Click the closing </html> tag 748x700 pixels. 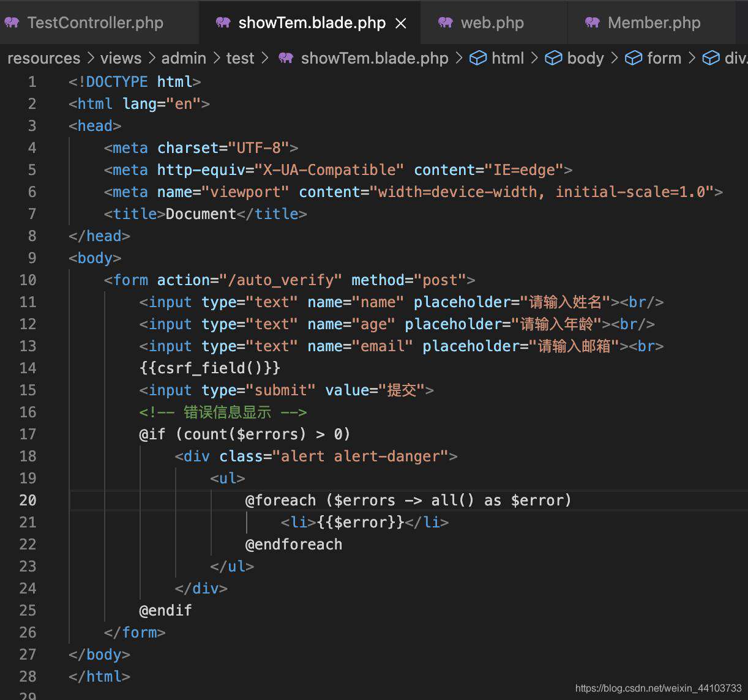(x=99, y=677)
